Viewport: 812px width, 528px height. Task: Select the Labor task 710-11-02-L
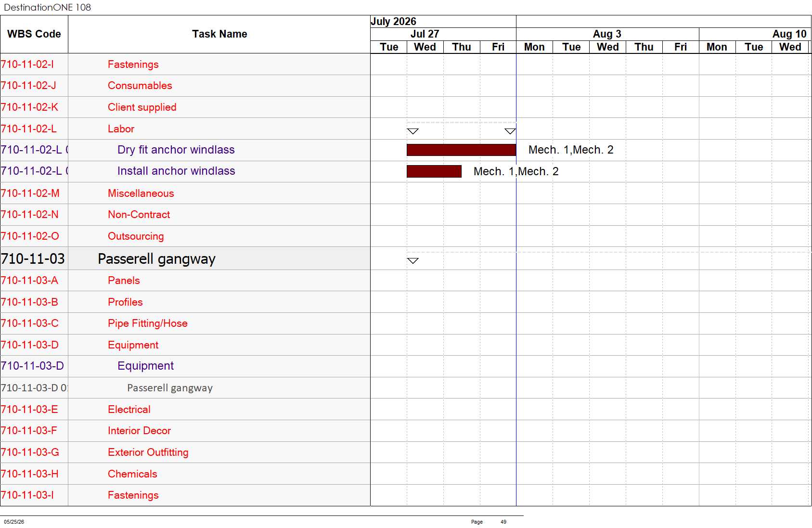coord(121,129)
